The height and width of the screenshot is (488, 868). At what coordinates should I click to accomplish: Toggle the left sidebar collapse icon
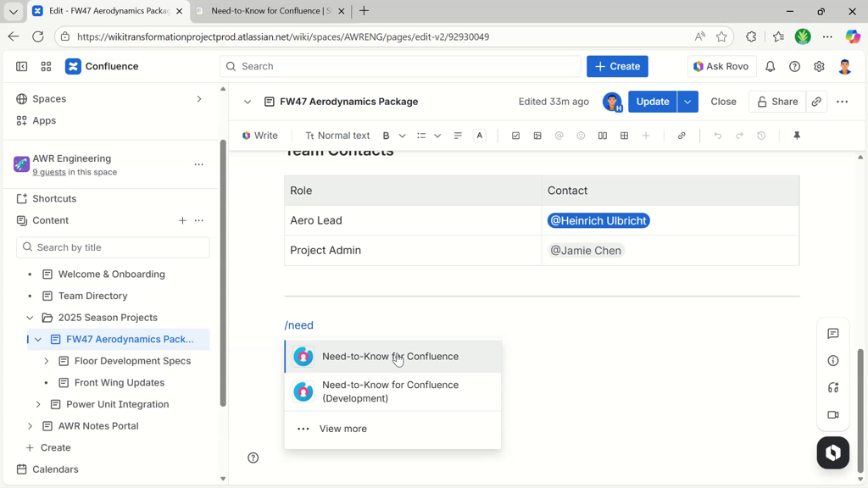[x=21, y=66]
